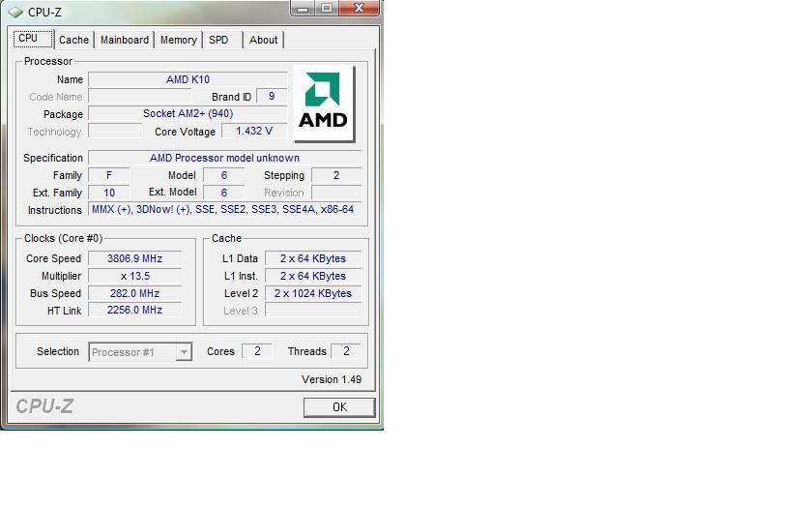This screenshot has height=508, width=812.
Task: Maximize the CPU-Z window
Action: click(327, 9)
